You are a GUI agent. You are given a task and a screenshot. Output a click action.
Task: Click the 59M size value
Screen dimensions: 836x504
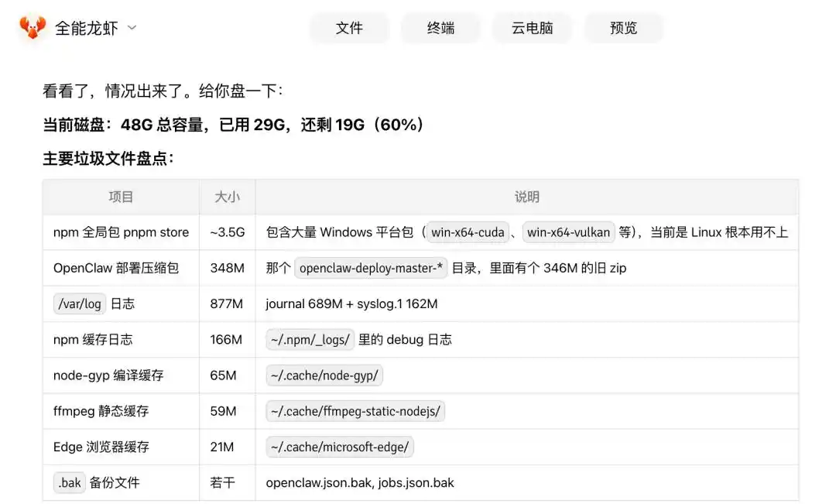223,411
